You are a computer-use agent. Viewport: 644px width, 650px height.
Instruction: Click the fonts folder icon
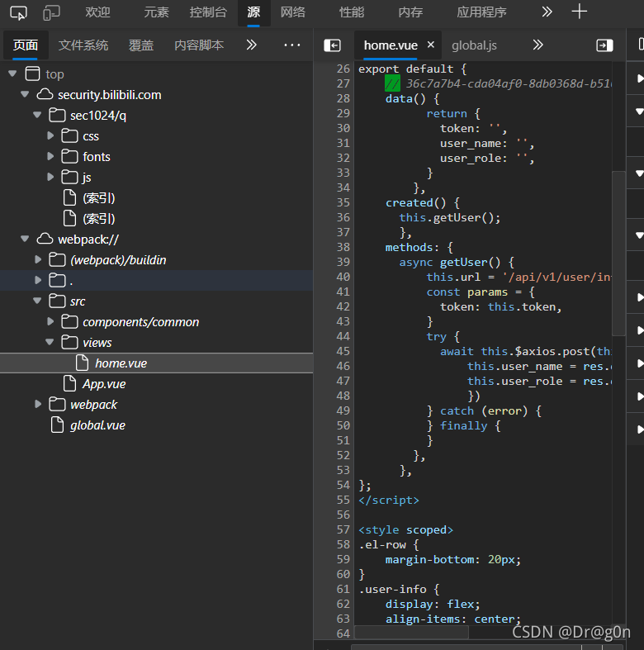pyautogui.click(x=69, y=156)
